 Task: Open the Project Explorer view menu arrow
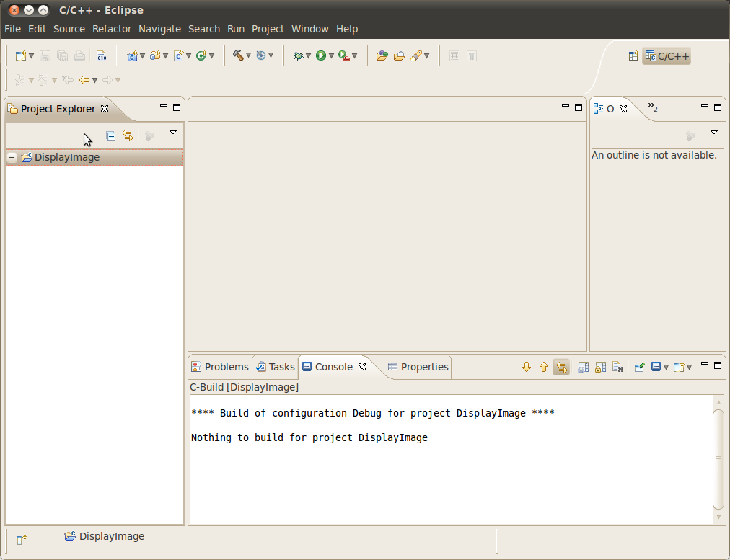pos(173,133)
